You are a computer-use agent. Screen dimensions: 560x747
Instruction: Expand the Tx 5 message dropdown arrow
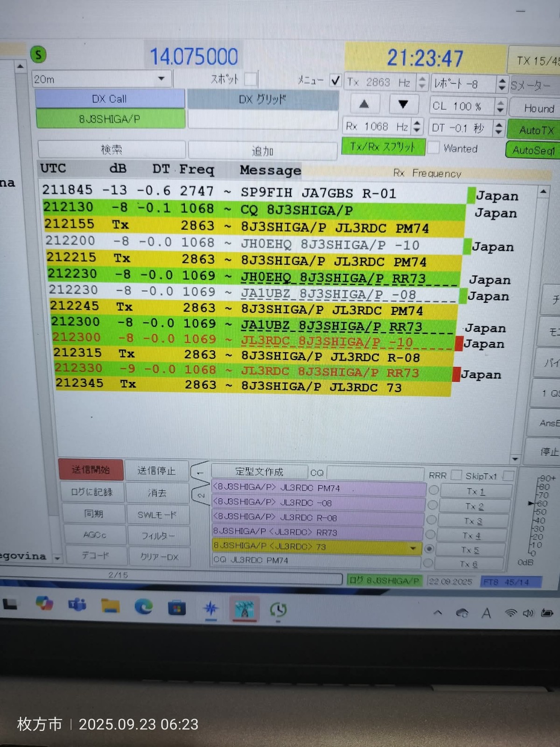click(413, 548)
